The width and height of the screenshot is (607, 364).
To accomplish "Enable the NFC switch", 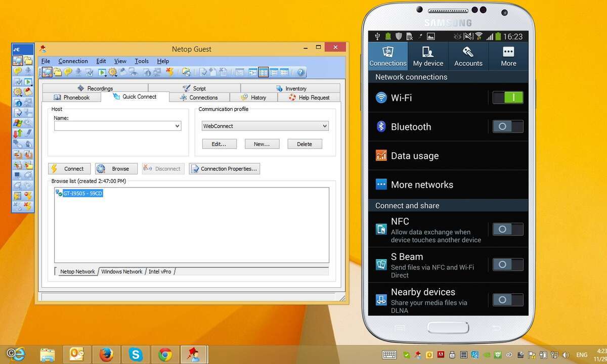I will pyautogui.click(x=508, y=229).
